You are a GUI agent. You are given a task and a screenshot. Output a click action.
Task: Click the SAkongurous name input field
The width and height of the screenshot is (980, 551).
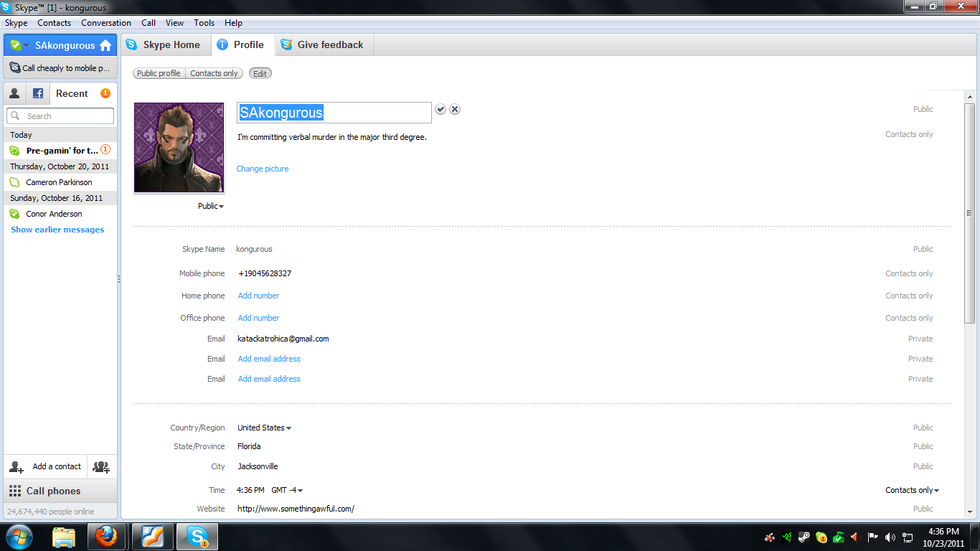click(x=334, y=113)
